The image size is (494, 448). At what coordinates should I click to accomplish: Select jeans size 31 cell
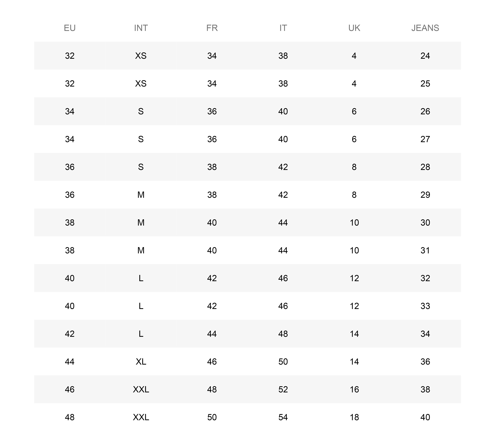(x=425, y=250)
